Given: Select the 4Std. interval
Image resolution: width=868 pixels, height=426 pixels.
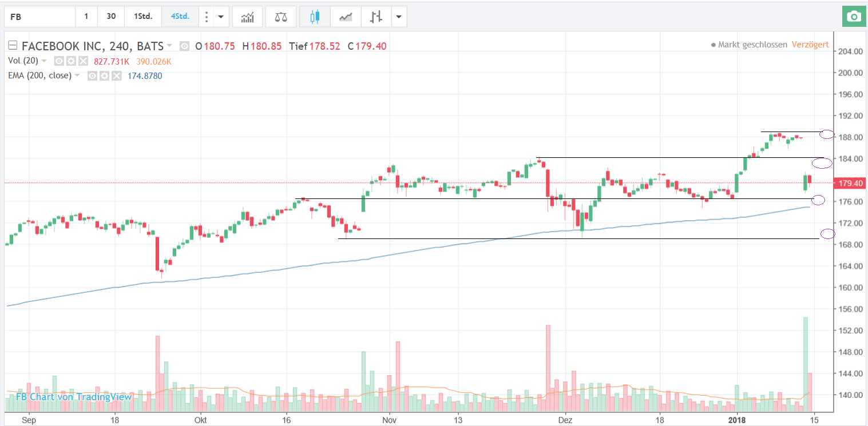Looking at the screenshot, I should click(x=180, y=17).
